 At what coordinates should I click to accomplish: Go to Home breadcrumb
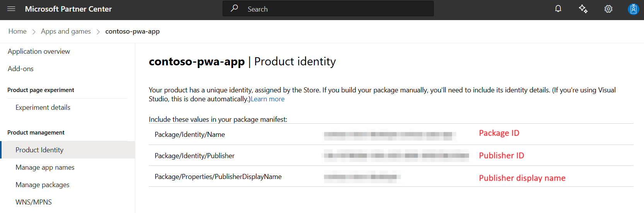point(17,31)
